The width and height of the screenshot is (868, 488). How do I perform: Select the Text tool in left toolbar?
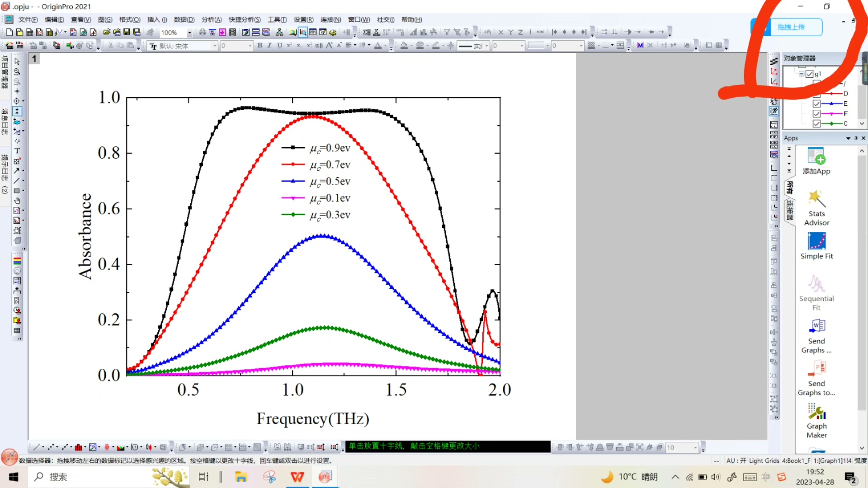pyautogui.click(x=17, y=151)
